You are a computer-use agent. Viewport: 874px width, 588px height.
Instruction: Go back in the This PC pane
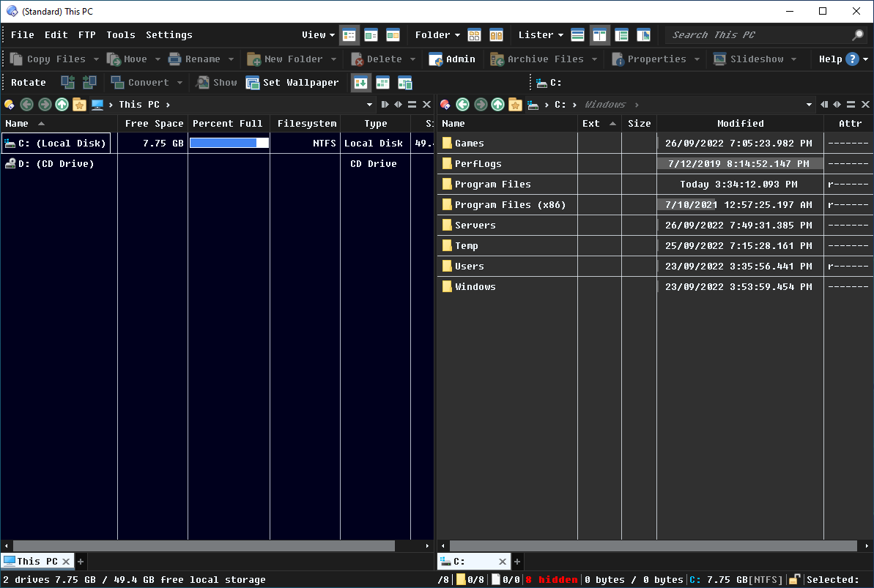tap(26, 105)
